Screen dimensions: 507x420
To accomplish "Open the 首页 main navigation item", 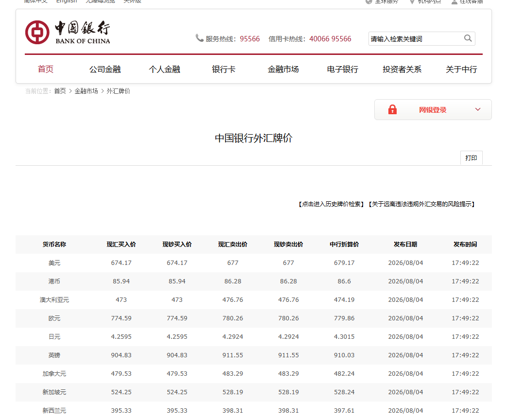I will pyautogui.click(x=46, y=69).
